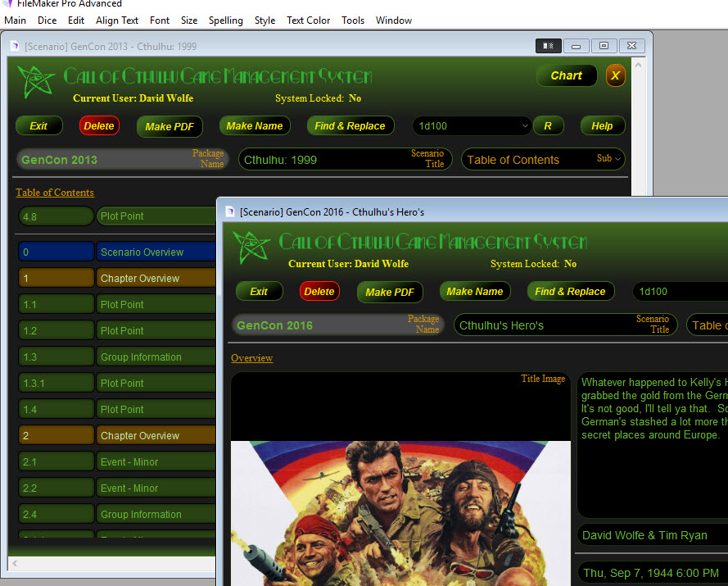Select the Chapter Overview label in row 2

(x=140, y=436)
